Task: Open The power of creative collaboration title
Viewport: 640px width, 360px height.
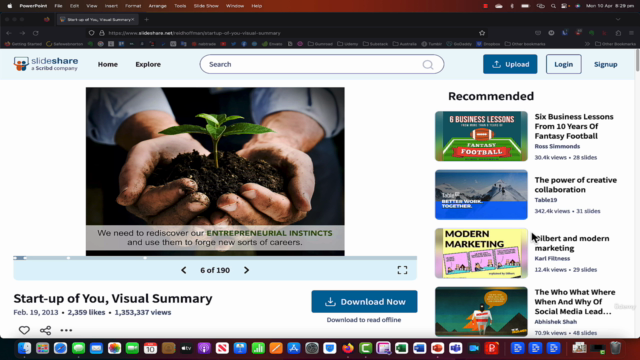Action: 576,184
